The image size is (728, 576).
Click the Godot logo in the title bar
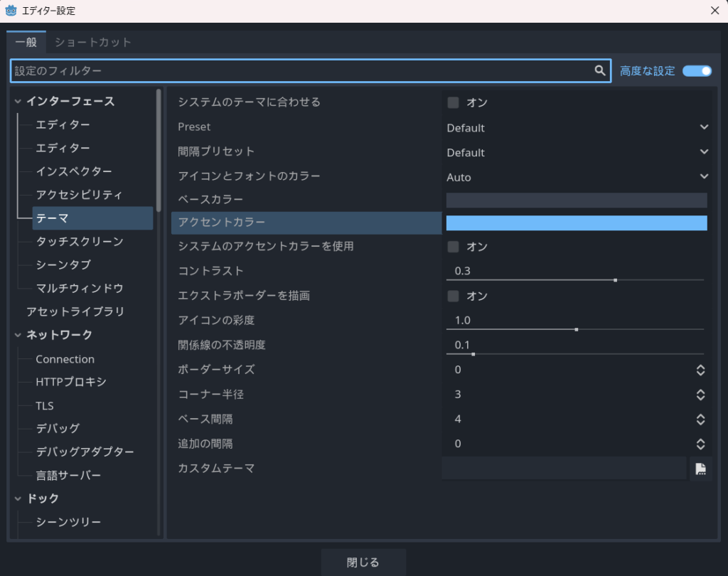(10, 11)
